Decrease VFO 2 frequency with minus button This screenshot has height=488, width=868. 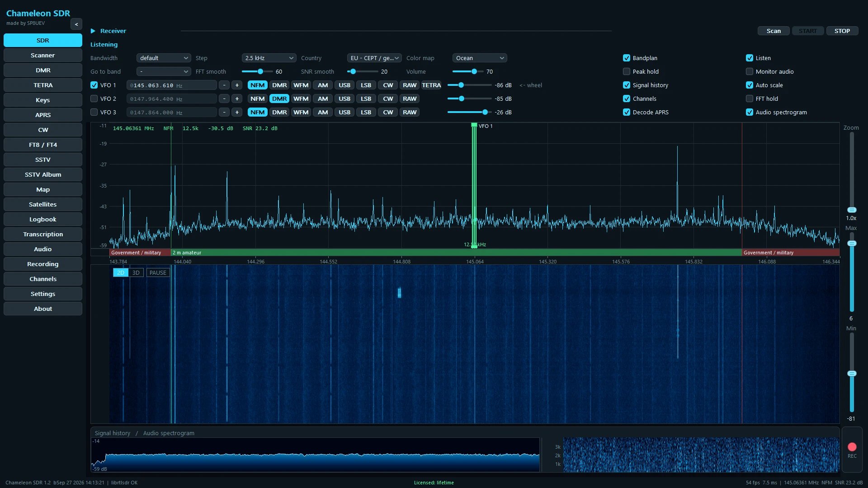click(224, 99)
